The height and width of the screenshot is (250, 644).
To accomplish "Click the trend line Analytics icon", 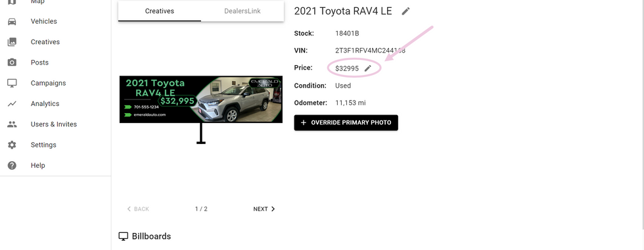I will click(12, 104).
